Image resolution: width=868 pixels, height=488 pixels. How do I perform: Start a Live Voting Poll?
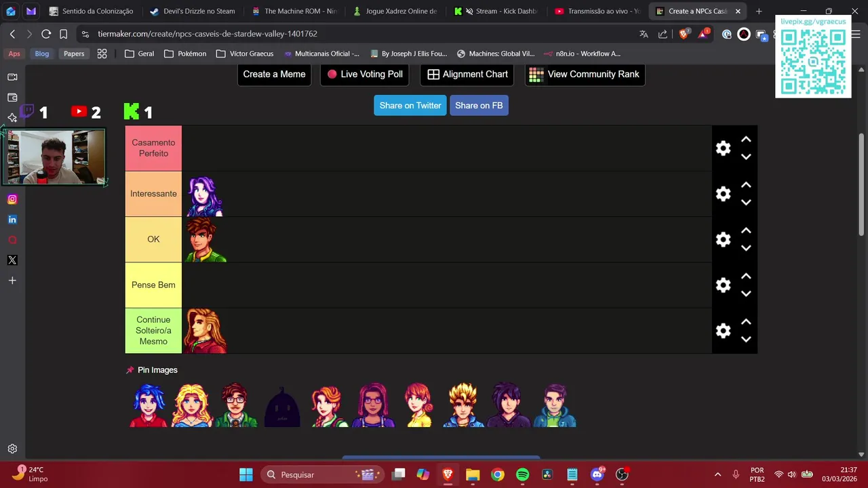pos(365,75)
